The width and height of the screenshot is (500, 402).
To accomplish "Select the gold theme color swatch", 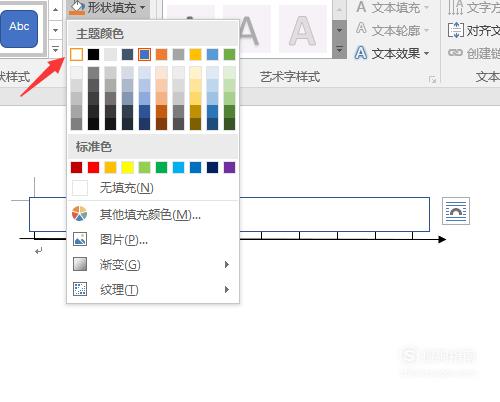I will [x=195, y=54].
